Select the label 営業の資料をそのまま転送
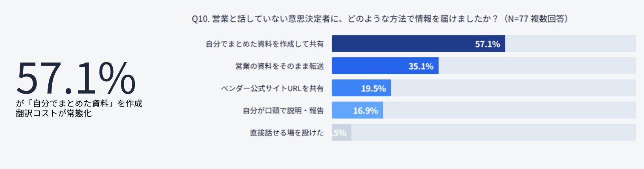The height and width of the screenshot is (169, 644). pos(280,66)
